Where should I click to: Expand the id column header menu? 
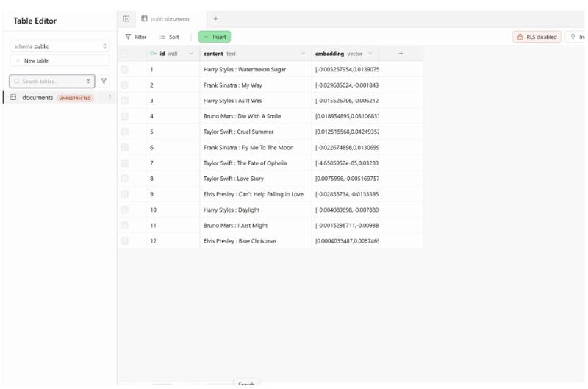pyautogui.click(x=191, y=54)
